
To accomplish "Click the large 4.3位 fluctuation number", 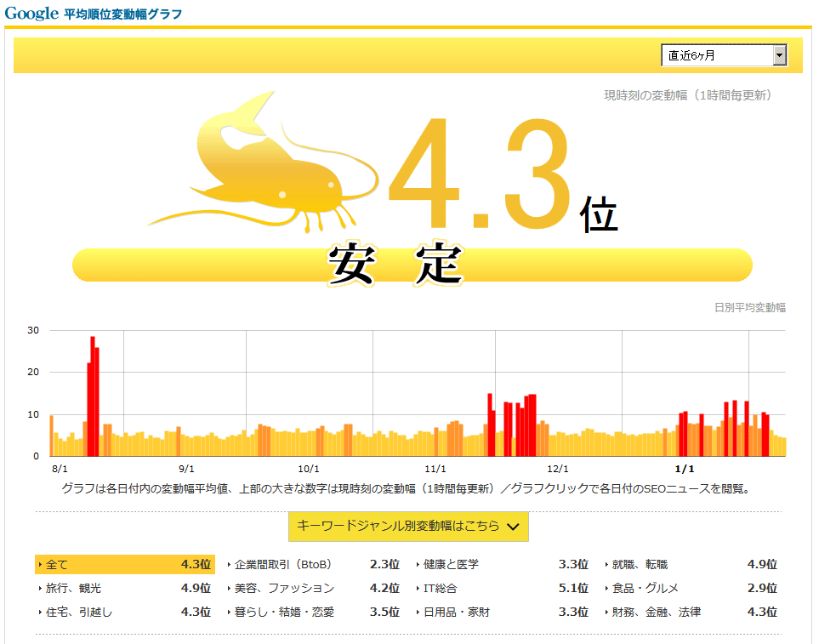I will 502,174.
